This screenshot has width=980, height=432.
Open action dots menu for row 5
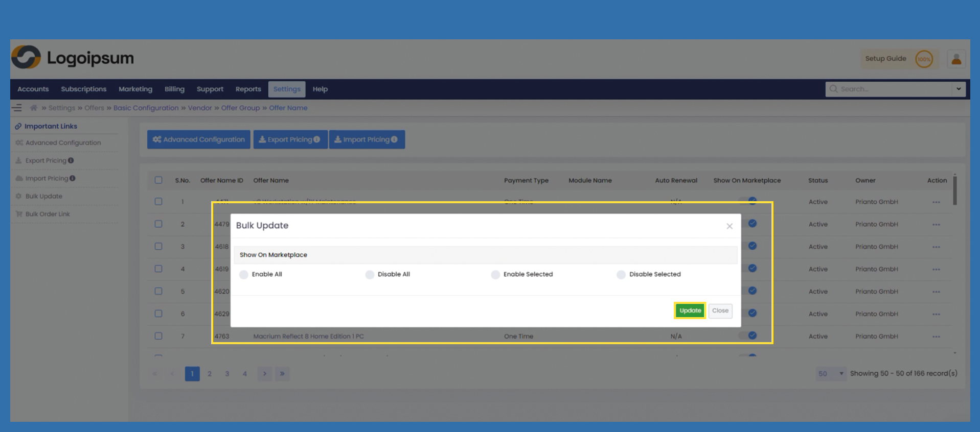(936, 292)
